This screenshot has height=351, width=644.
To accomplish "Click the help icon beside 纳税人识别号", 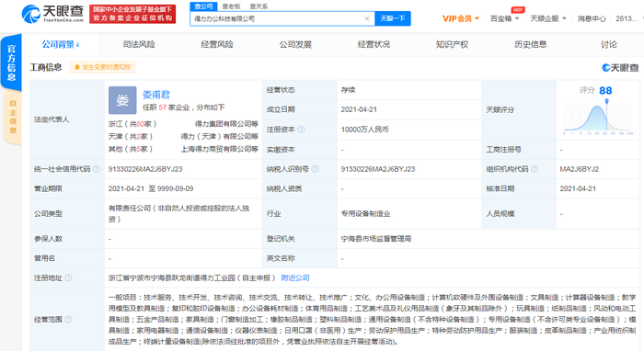I will point(315,169).
